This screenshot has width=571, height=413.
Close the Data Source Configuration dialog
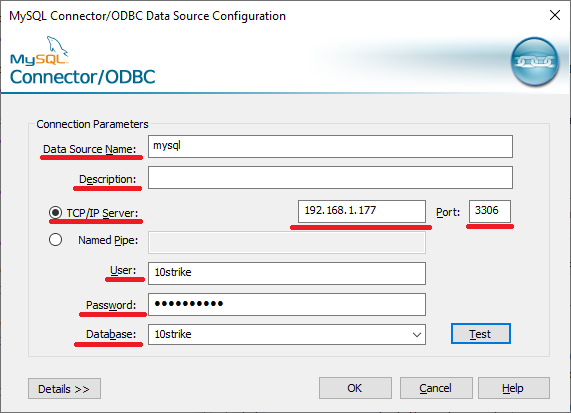tap(555, 15)
